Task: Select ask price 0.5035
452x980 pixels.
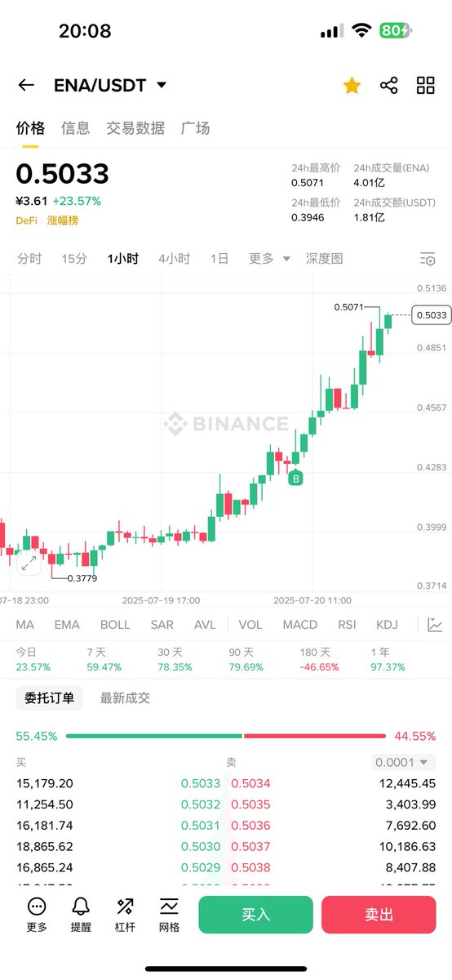Action: 250,804
